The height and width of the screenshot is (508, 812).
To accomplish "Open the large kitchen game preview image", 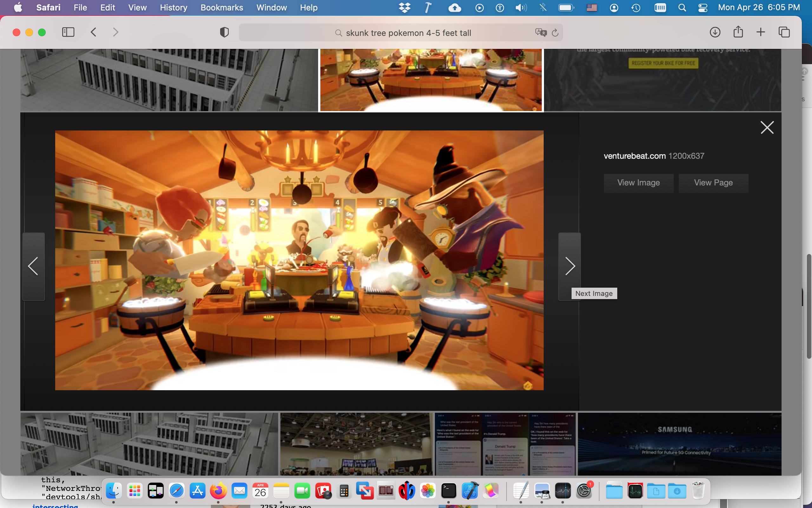I will pyautogui.click(x=299, y=260).
